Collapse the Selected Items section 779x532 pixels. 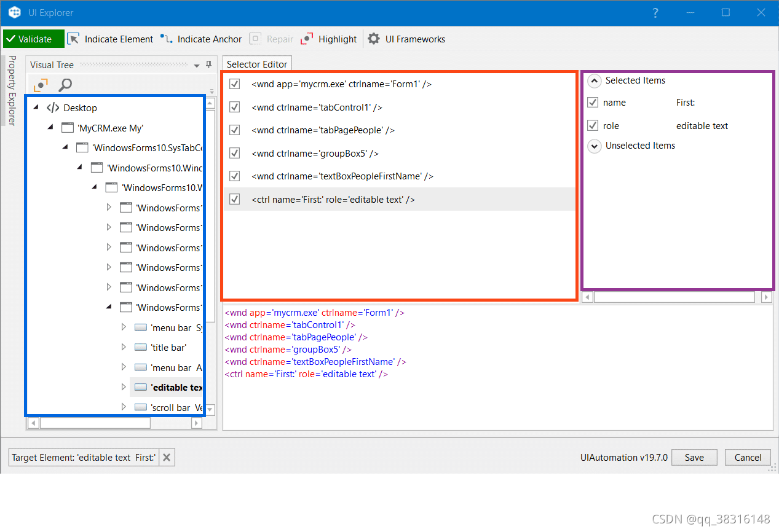tap(594, 80)
